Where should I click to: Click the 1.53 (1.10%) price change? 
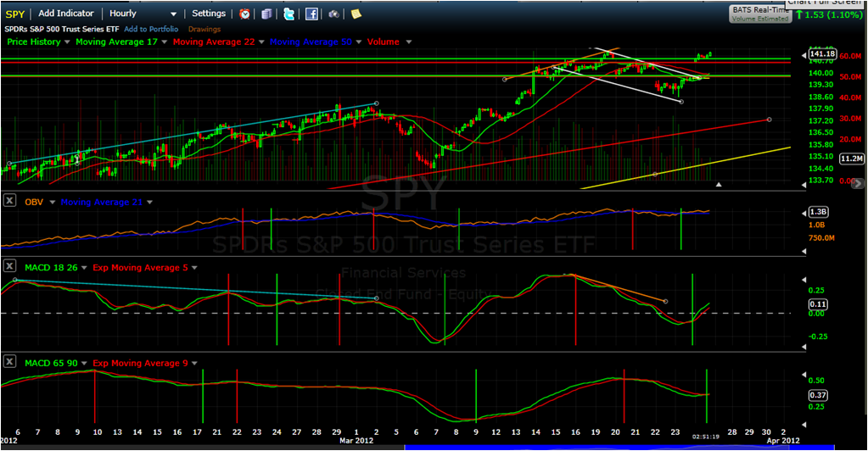pyautogui.click(x=833, y=15)
